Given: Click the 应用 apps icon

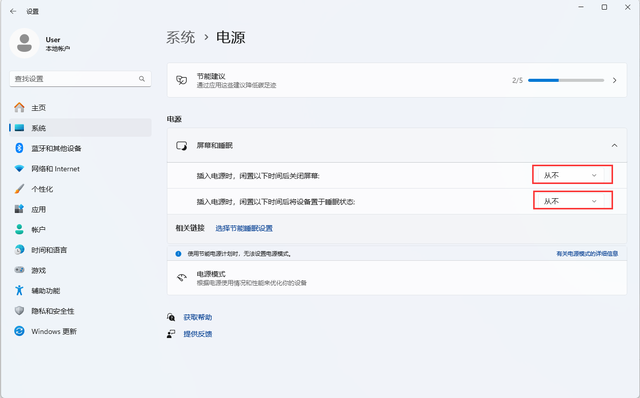Looking at the screenshot, I should pos(19,209).
